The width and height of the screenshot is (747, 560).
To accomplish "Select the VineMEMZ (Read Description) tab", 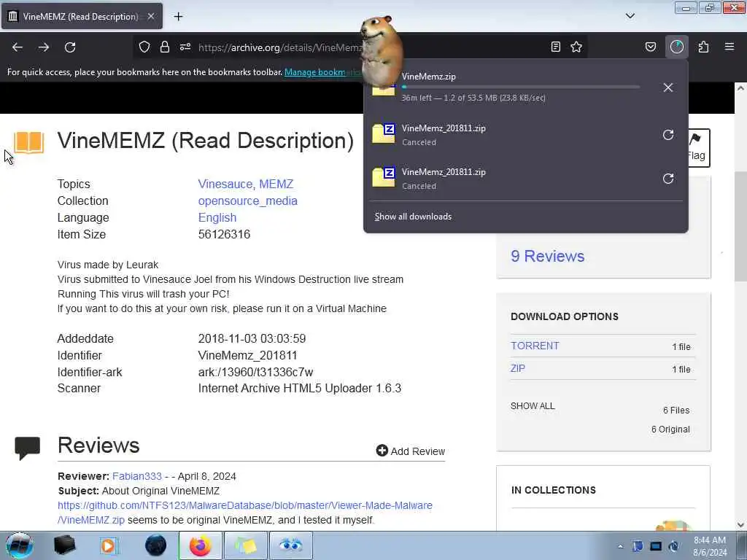I will (82, 16).
